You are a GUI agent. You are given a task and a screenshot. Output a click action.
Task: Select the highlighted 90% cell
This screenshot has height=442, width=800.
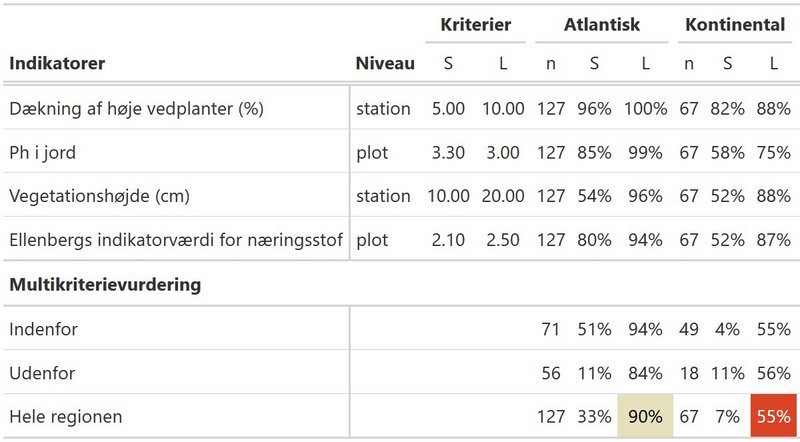point(645,416)
